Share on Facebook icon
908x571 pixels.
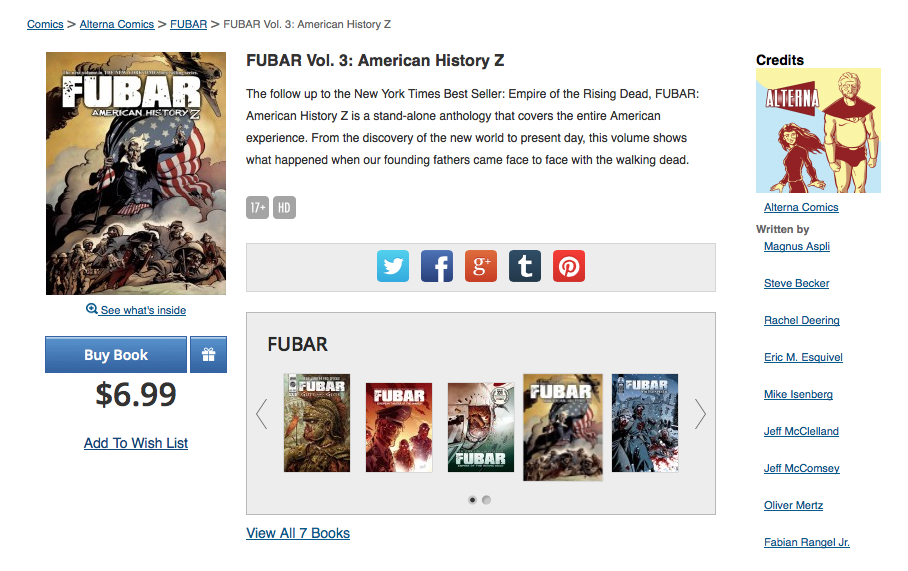tap(437, 266)
